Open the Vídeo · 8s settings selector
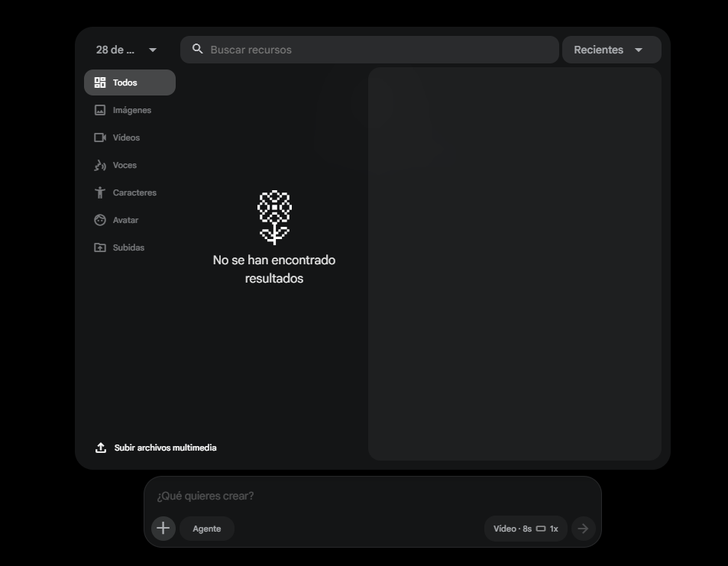The height and width of the screenshot is (566, 728). coord(526,529)
